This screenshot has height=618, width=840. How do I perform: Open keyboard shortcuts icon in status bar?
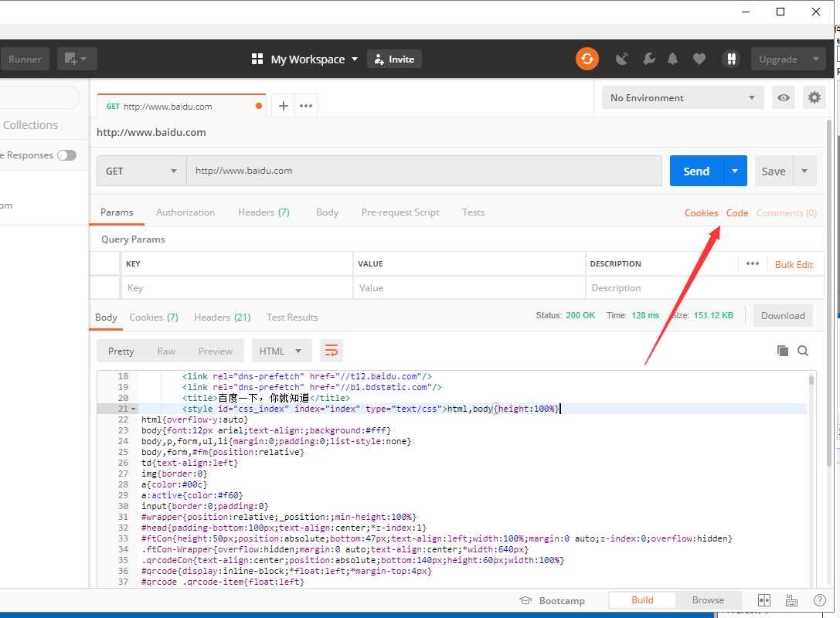click(791, 600)
